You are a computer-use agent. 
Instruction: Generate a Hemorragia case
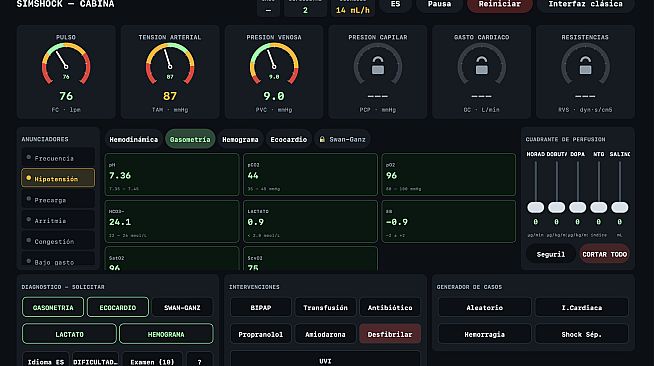tap(485, 334)
